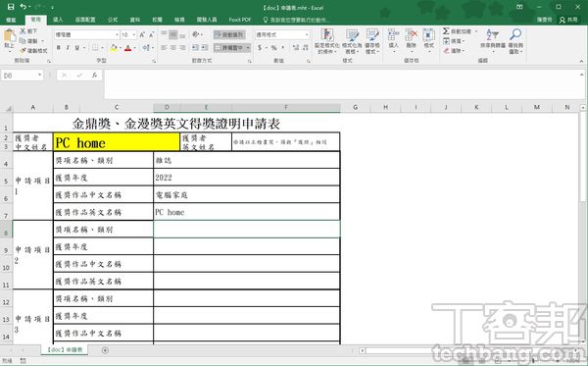Open ribbon display options button
The width and height of the screenshot is (588, 366).
point(519,7)
